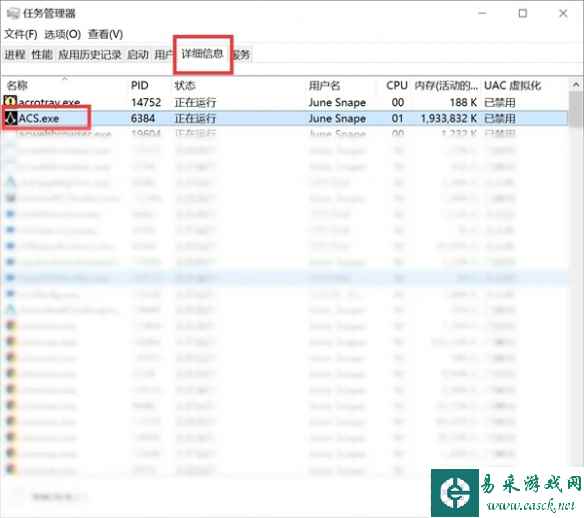
Task: Sort processes by the PID column header
Action: point(140,86)
